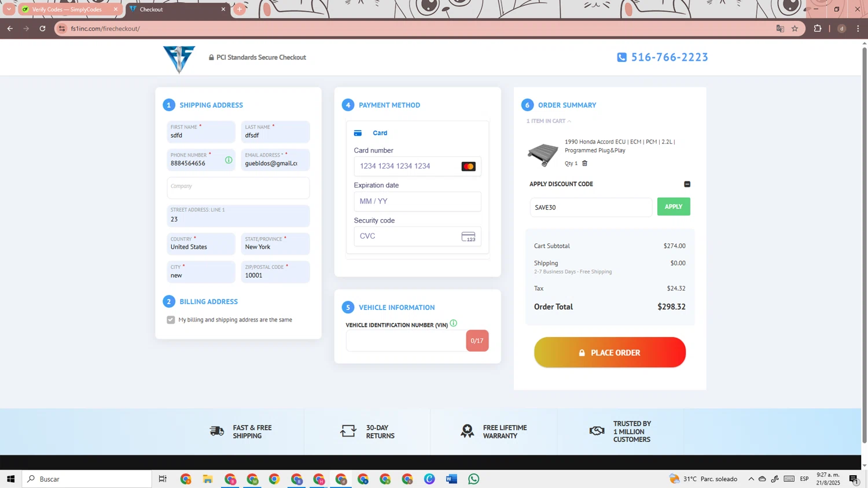Focus the Company field
This screenshot has width=868, height=488.
[x=238, y=188]
